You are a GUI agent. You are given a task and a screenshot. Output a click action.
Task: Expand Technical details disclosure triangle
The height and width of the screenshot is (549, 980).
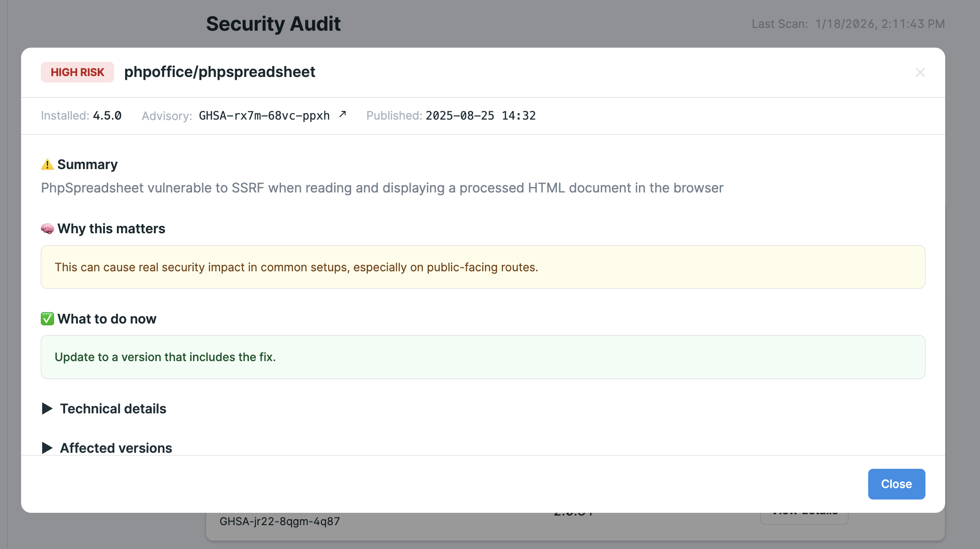(x=47, y=409)
